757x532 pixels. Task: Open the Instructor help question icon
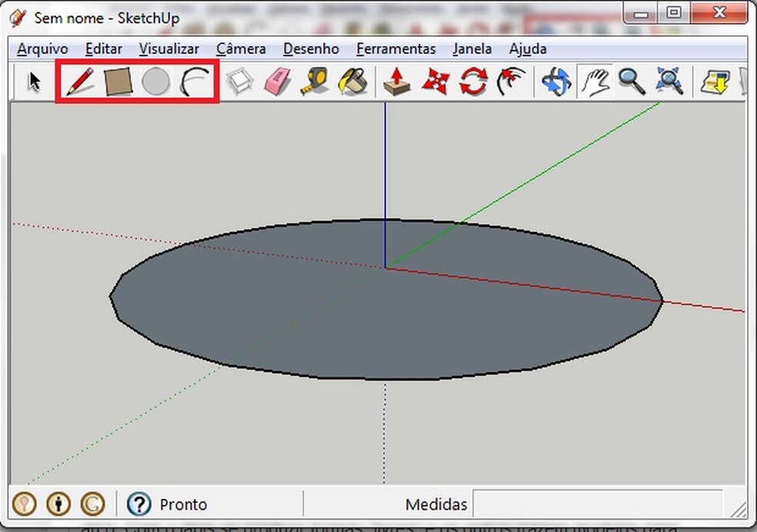point(139,504)
